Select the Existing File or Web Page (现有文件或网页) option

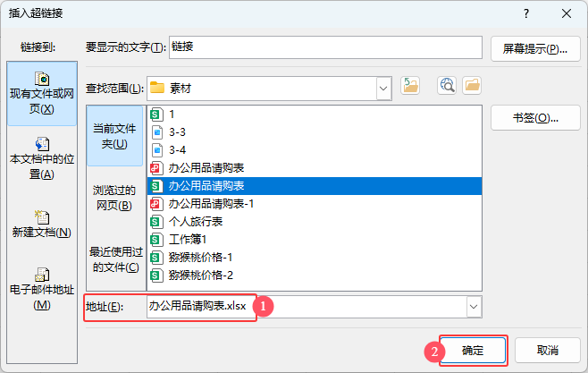pyautogui.click(x=42, y=94)
